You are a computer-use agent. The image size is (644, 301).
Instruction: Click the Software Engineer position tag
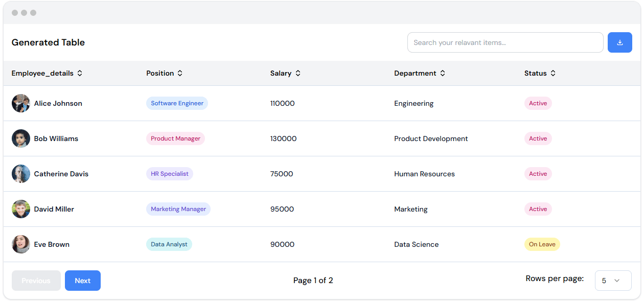[x=177, y=103]
